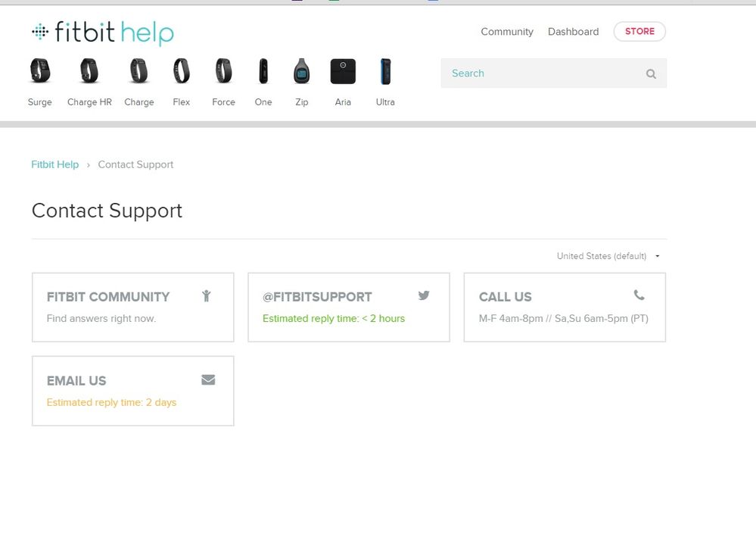The width and height of the screenshot is (756, 540).
Task: Click the Contact Support page heading
Action: pos(107,211)
